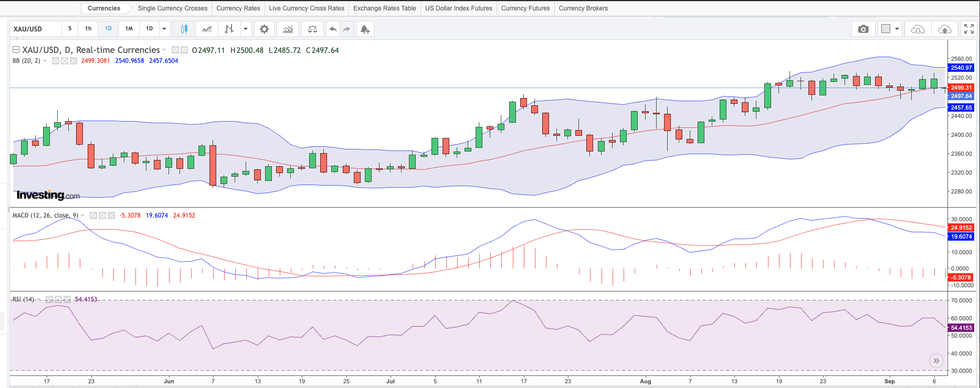Expand the MACD legend dropdown arrow
This screenshot has height=388, width=980.
[x=82, y=215]
